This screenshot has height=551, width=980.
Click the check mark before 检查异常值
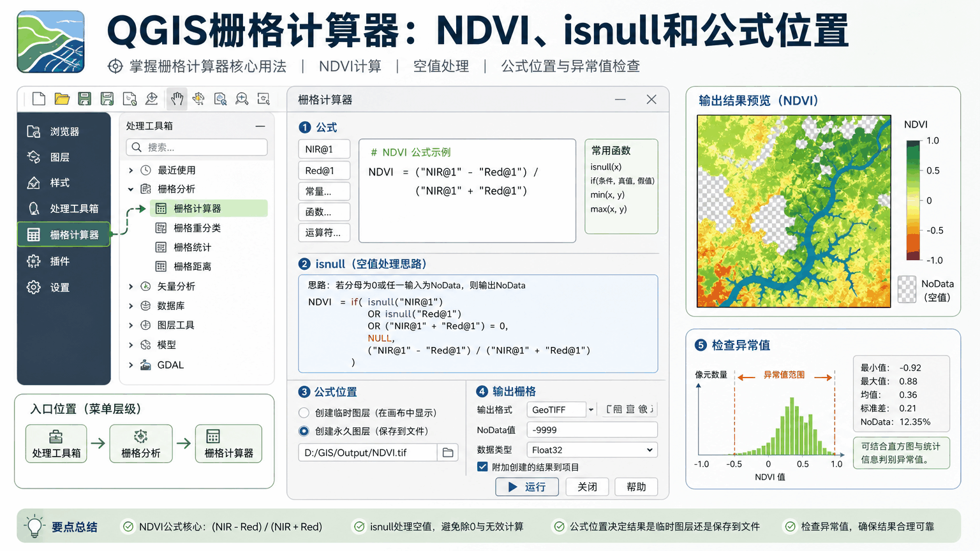click(791, 527)
